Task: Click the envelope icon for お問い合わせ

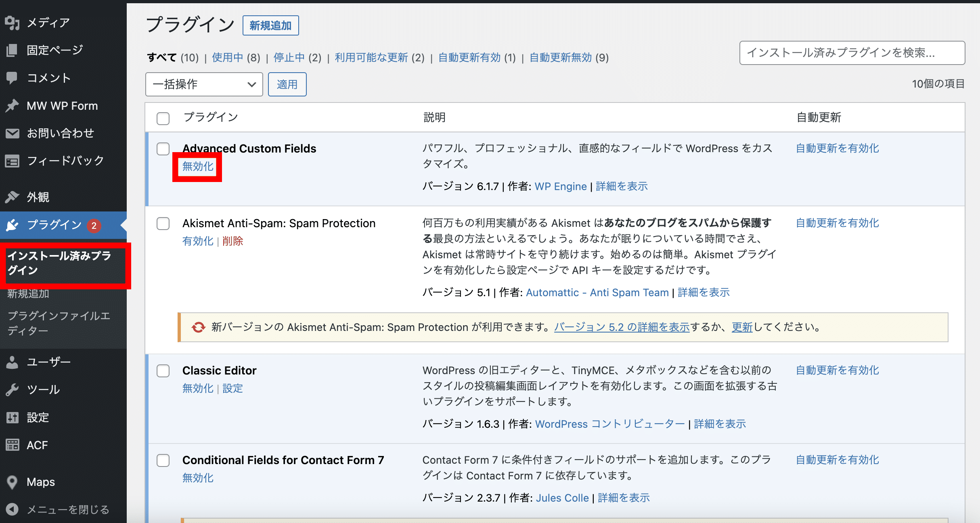Action: [x=12, y=133]
